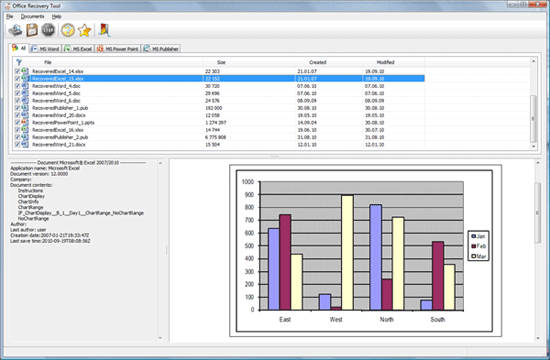
Task: Toggle checkbox for RecoveredWord_6.doc
Action: click(18, 101)
